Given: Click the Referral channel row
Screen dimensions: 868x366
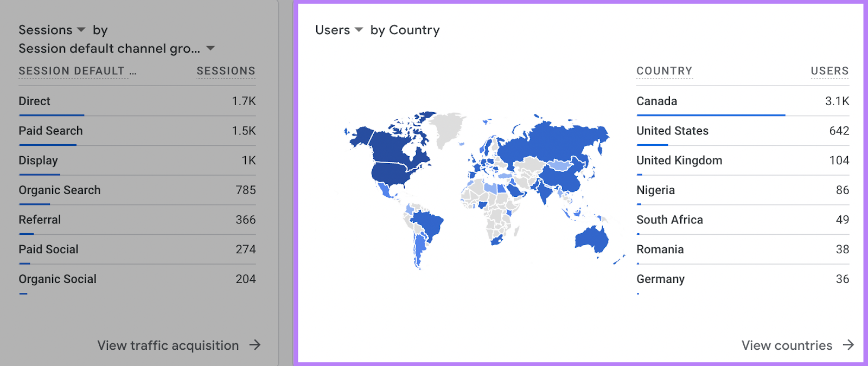Looking at the screenshot, I should pos(40,220).
